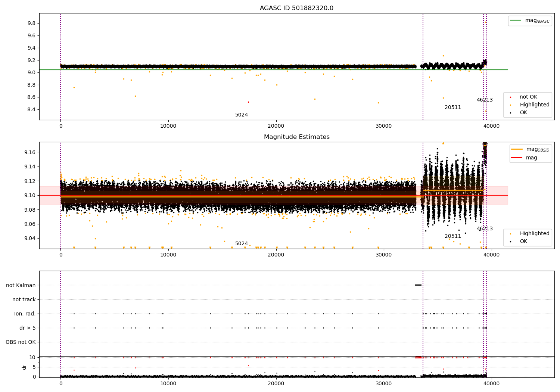Click the 'Magnitude Estimates' subplot title
Screen dimensions: 560x392
(296, 137)
